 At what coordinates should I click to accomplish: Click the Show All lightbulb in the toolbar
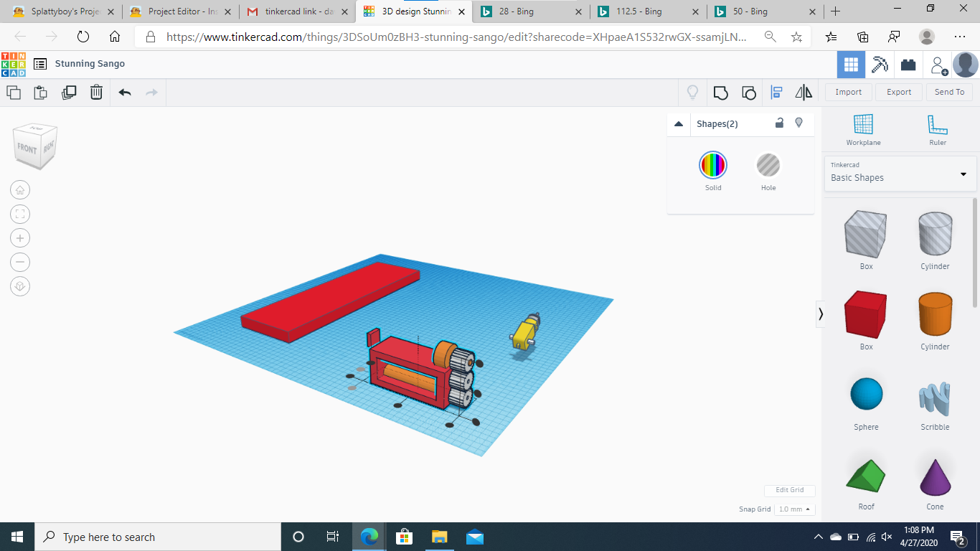[692, 92]
